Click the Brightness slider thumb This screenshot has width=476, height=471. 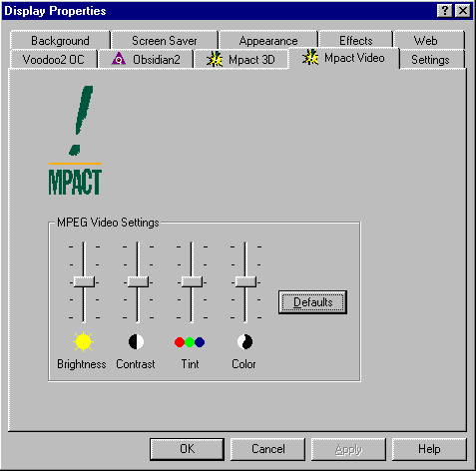84,281
